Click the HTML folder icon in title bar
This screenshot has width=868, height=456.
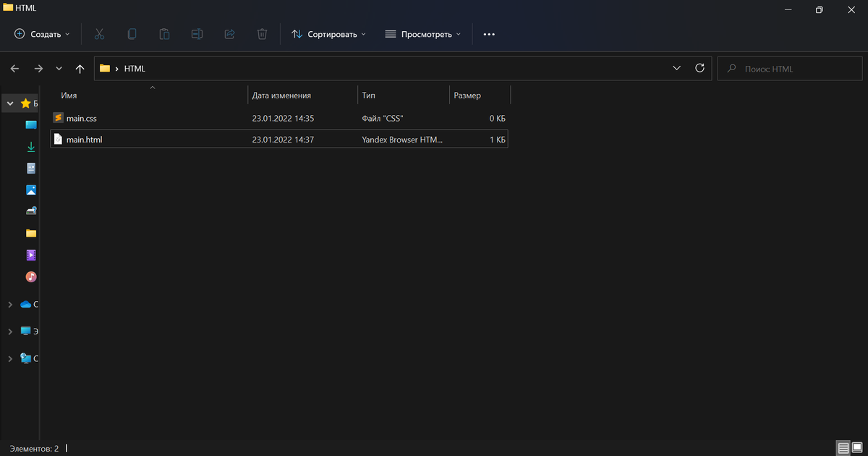9,9
